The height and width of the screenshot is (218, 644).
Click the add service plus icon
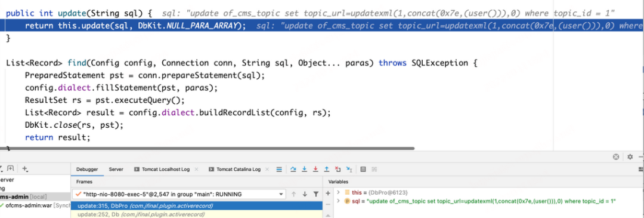[x=25, y=168]
